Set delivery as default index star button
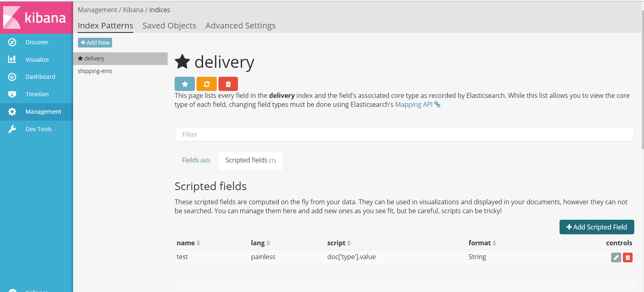 click(185, 84)
